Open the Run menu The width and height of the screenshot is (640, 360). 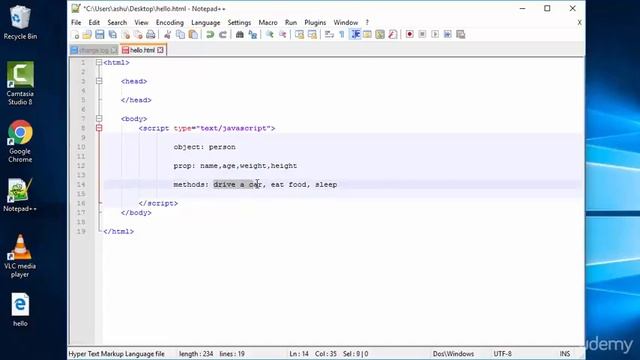tap(291, 22)
